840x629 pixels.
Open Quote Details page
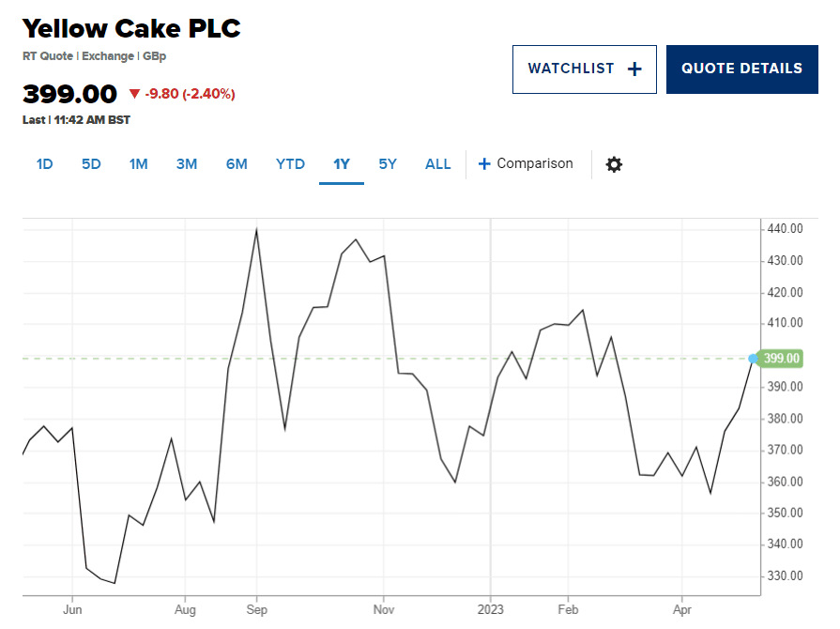[x=741, y=69]
